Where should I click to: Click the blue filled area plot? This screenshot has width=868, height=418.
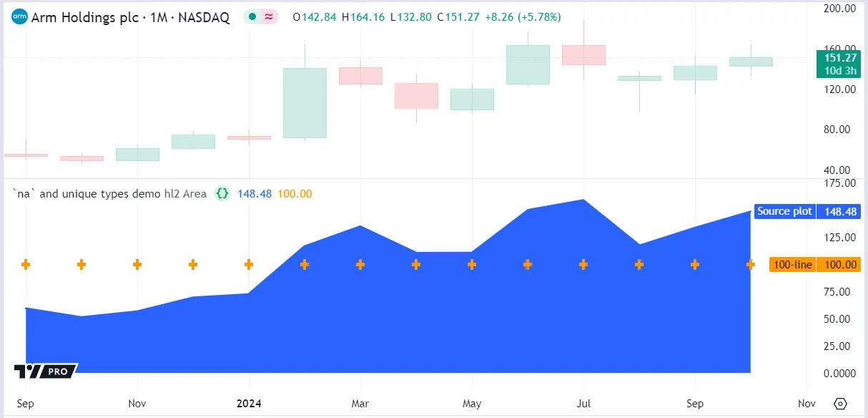429,322
